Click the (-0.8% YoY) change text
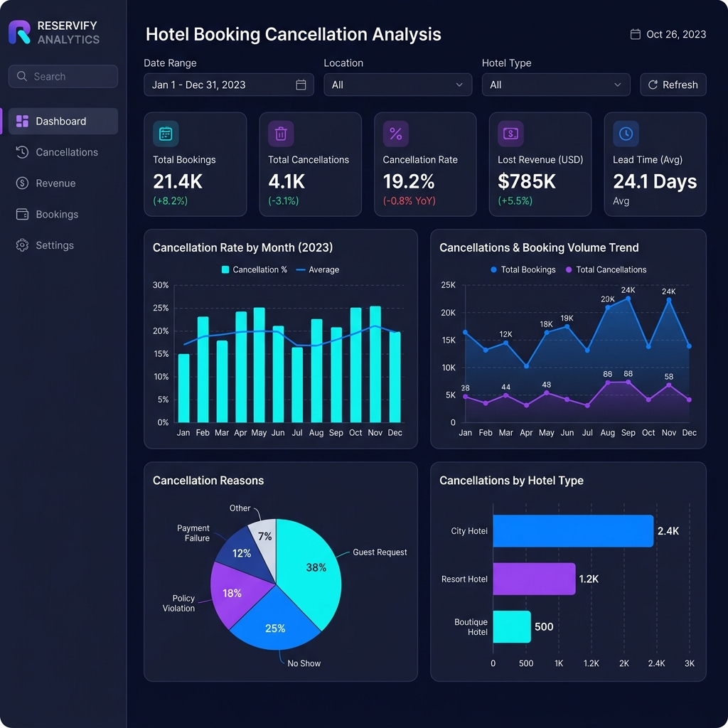Image resolution: width=728 pixels, height=728 pixels. (409, 201)
